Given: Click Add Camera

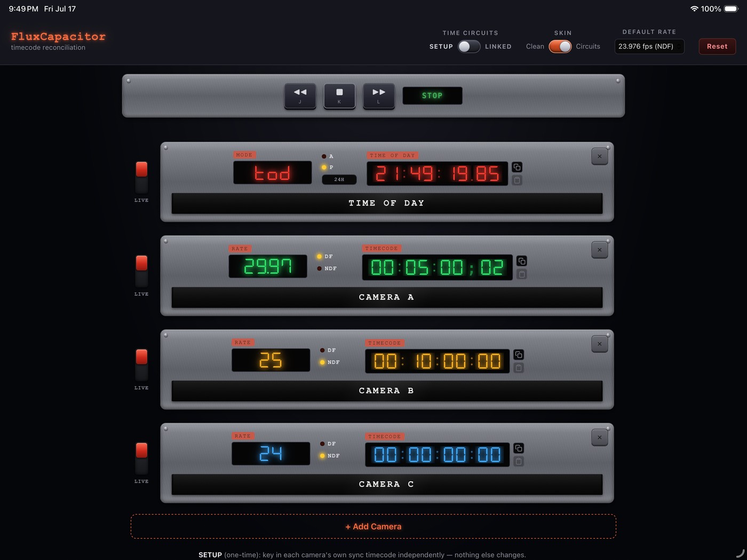Looking at the screenshot, I should click(373, 526).
